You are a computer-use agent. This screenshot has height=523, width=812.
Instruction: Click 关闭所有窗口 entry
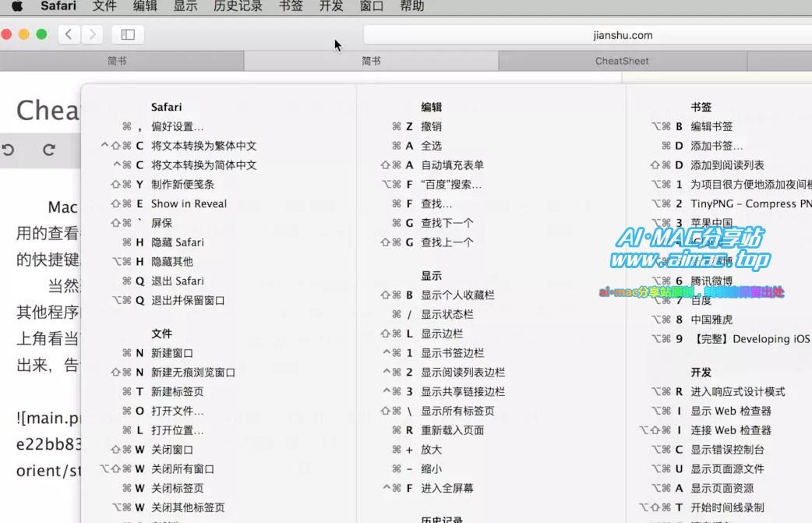[183, 469]
